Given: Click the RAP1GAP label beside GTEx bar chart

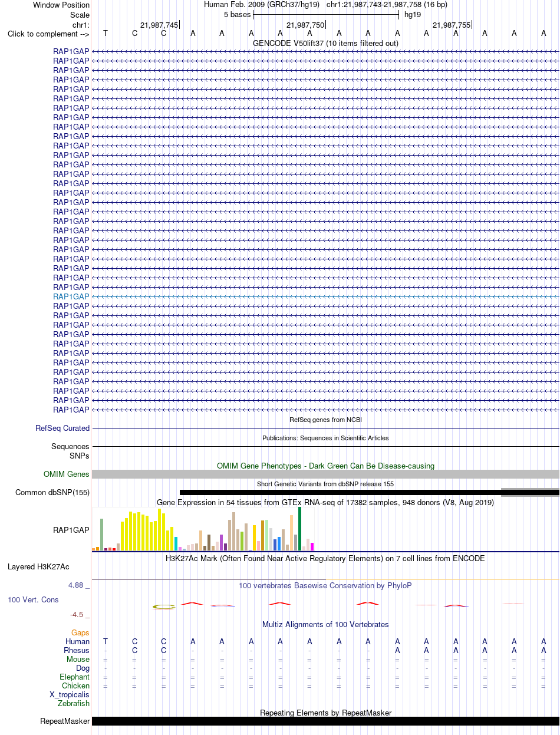Looking at the screenshot, I should point(71,530).
